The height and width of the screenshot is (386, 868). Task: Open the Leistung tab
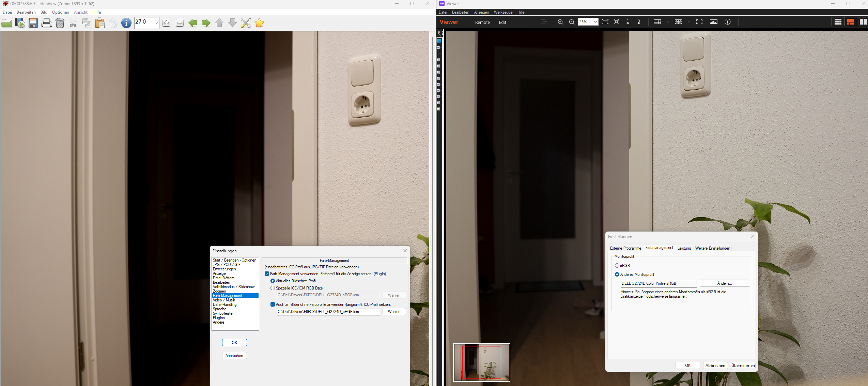coord(684,248)
